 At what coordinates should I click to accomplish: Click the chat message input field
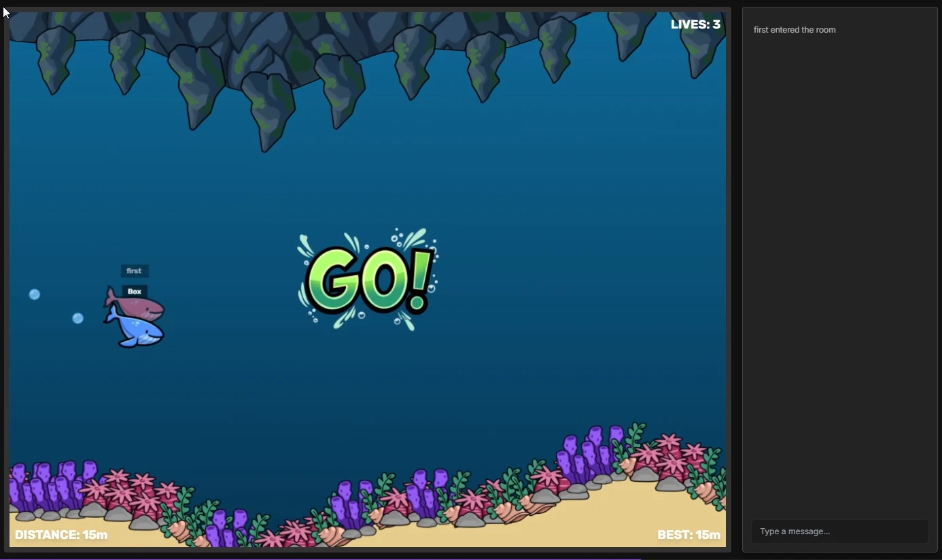[839, 531]
